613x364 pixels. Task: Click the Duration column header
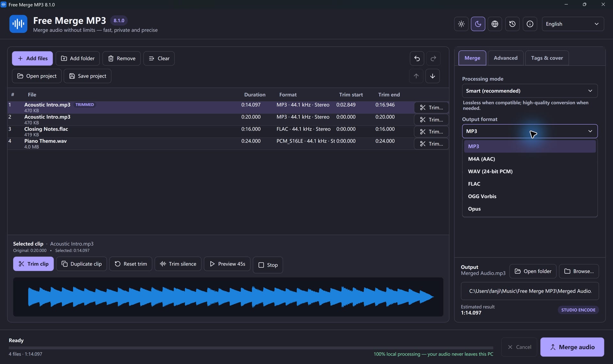(x=254, y=95)
